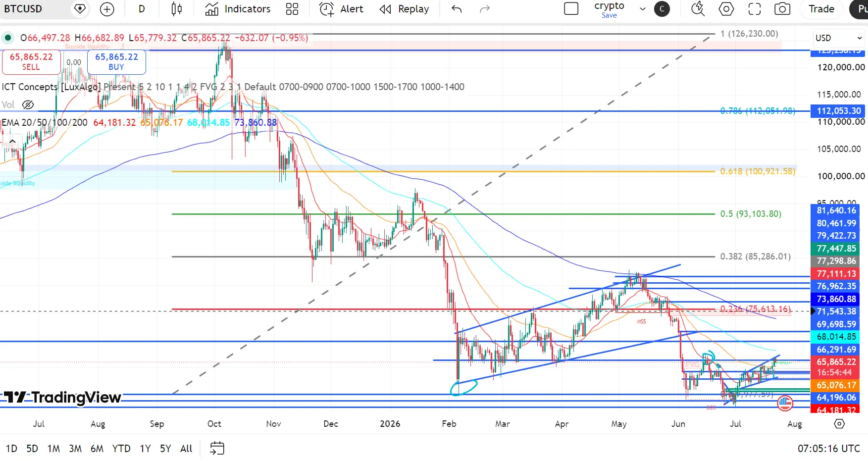Select the All time range
The image size is (868, 461).
(x=186, y=449)
